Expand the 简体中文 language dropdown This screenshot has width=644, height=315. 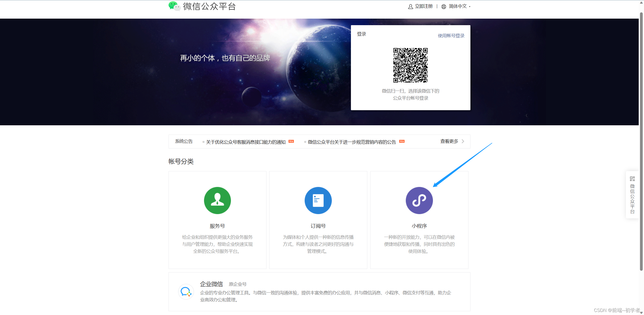click(x=459, y=6)
